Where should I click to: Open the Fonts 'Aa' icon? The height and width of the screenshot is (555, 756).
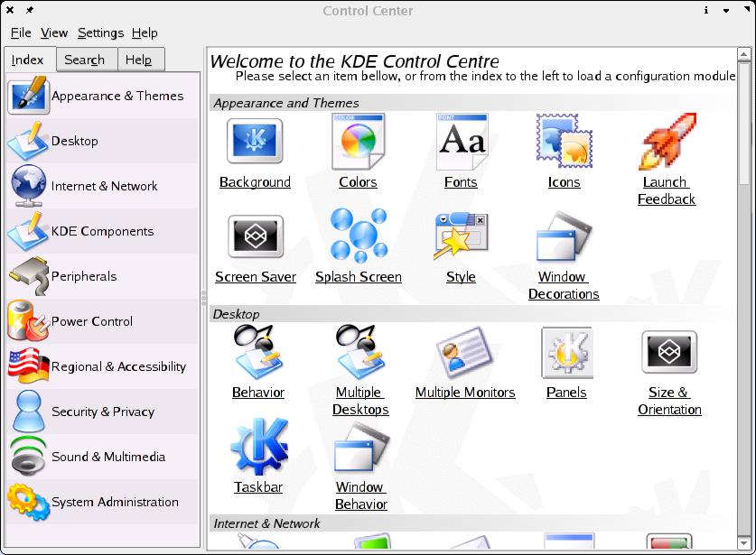(462, 141)
